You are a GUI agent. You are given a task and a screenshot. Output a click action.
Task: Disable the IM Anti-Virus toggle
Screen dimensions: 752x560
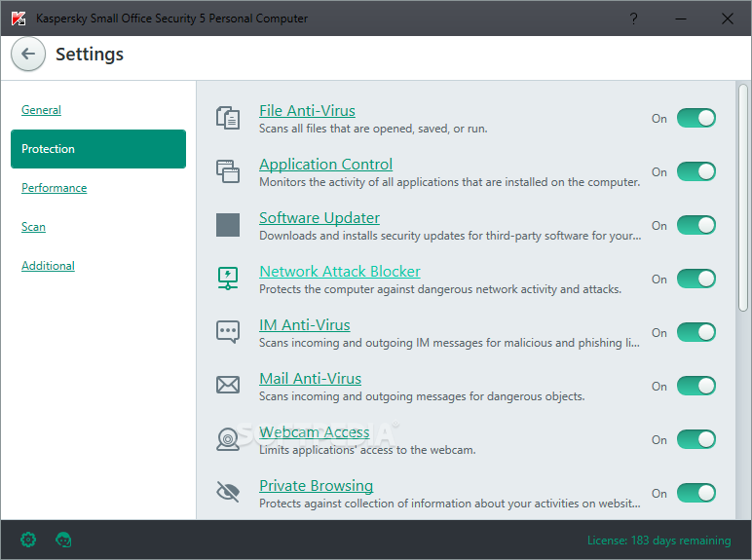coord(696,332)
